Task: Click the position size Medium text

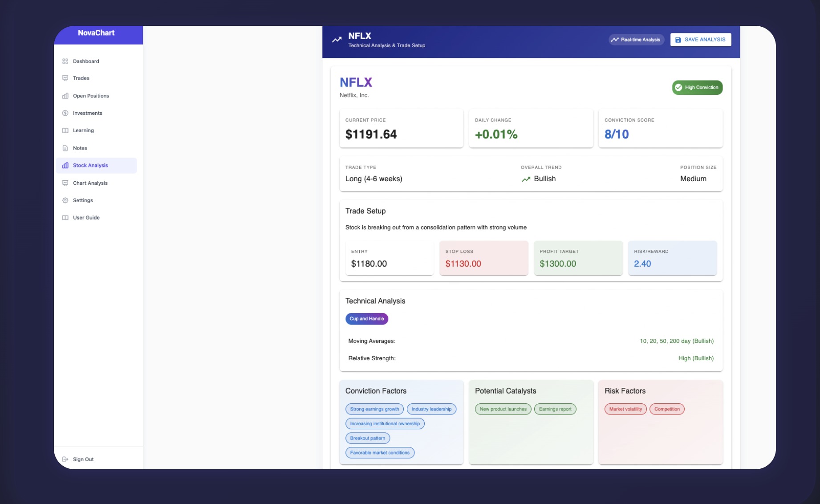Action: tap(693, 179)
